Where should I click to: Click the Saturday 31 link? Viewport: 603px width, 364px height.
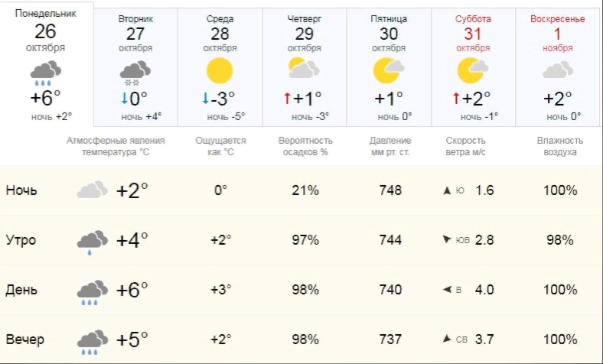473,33
